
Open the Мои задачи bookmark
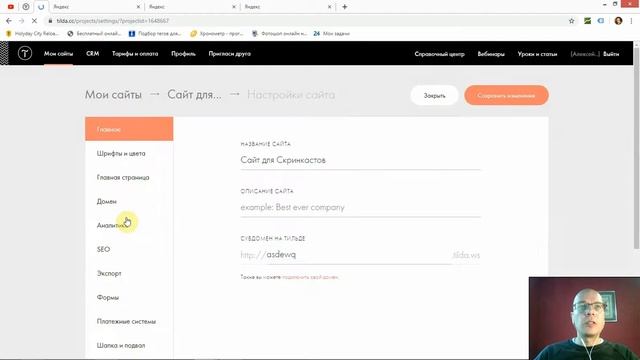click(x=331, y=33)
